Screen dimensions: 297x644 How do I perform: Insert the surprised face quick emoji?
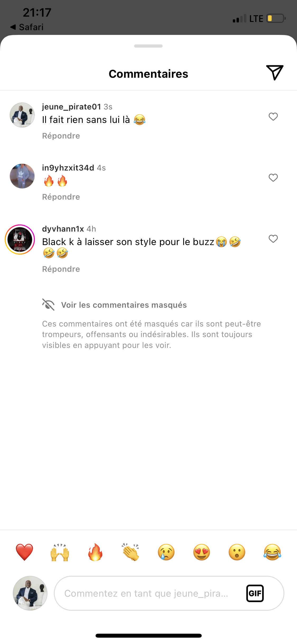[x=237, y=552]
